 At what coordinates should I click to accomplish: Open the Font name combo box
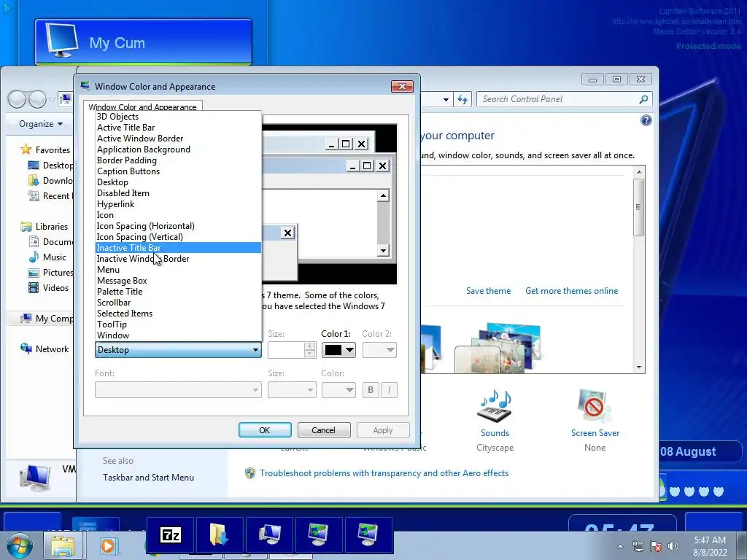pos(178,390)
